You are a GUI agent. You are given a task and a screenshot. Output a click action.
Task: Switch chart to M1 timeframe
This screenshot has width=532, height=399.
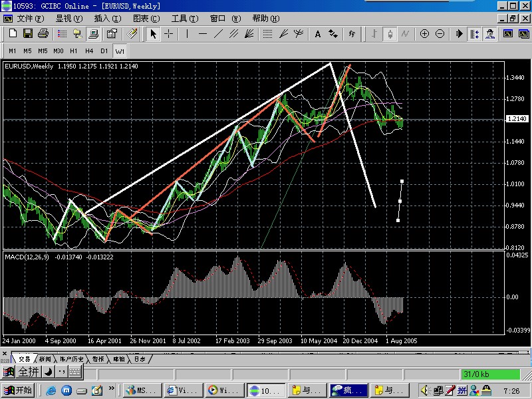13,51
